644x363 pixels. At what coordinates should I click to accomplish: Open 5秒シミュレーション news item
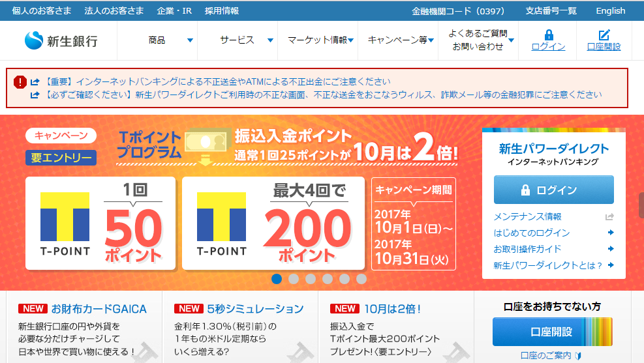click(256, 309)
